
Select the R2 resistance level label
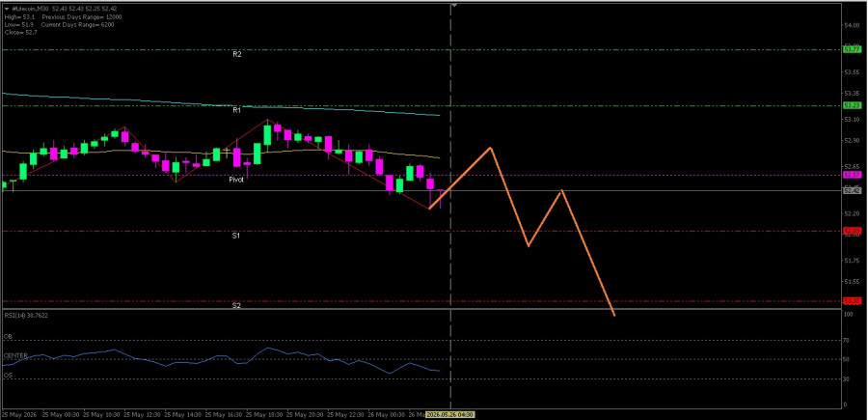(236, 54)
